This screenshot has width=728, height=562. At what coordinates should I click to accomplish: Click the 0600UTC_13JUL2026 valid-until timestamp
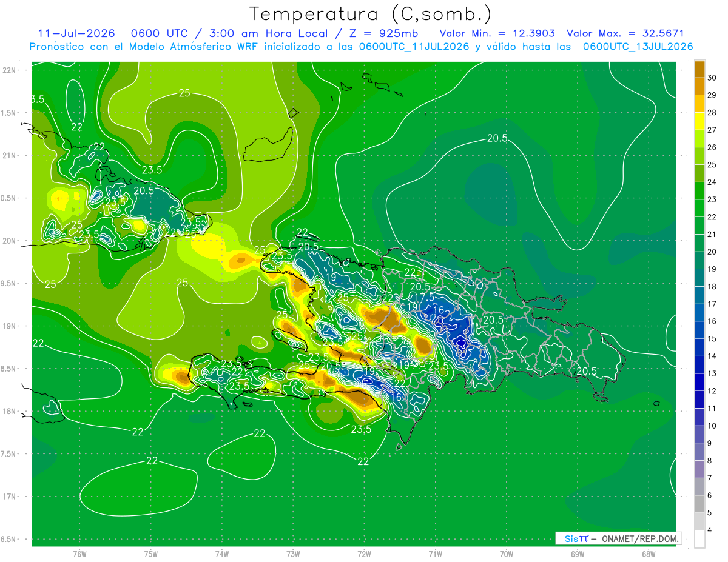(x=638, y=47)
